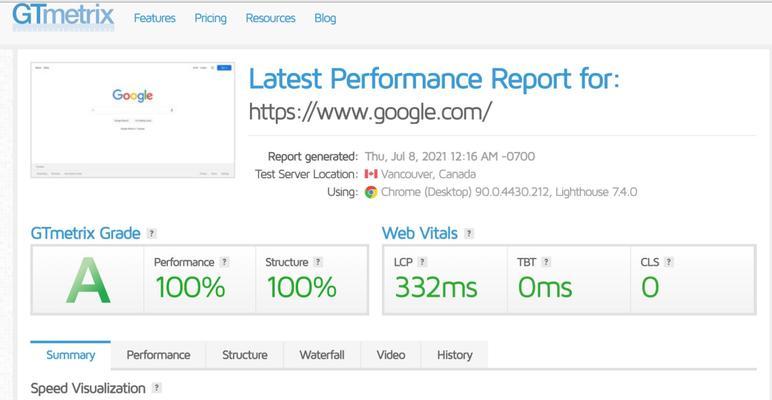Select the Summary tab
Image resolution: width=772 pixels, height=400 pixels.
pos(70,355)
